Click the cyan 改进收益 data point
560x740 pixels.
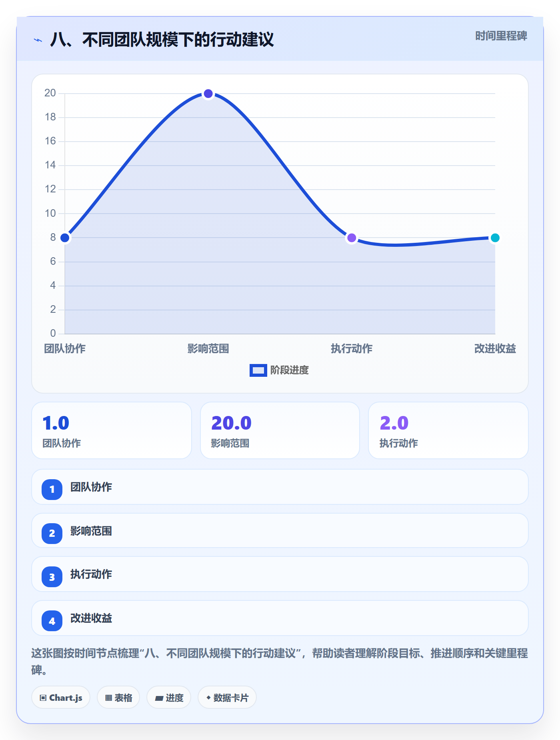(495, 238)
